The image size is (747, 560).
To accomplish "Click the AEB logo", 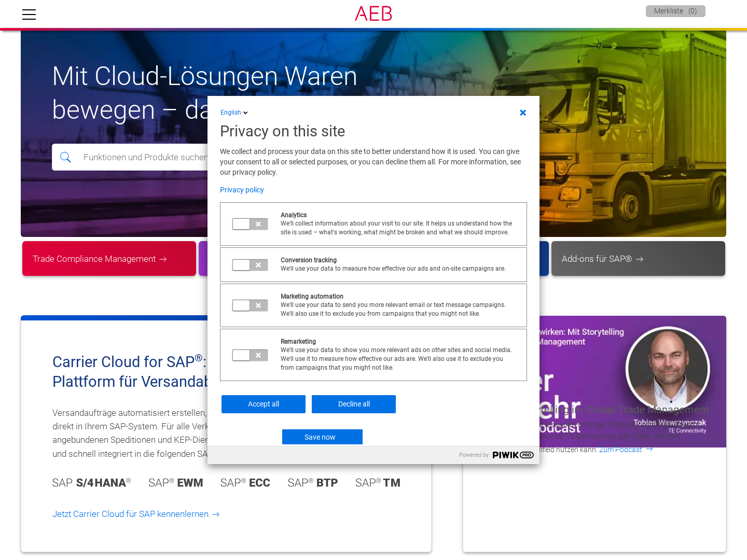I will pos(374,13).
